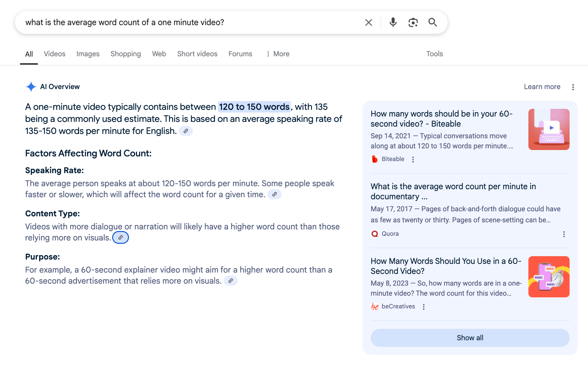
Task: Open three-dot menu next to beCreatives source
Action: click(x=424, y=307)
